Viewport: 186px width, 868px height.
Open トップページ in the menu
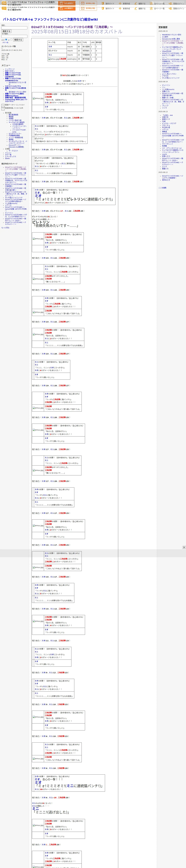coord(10,69)
